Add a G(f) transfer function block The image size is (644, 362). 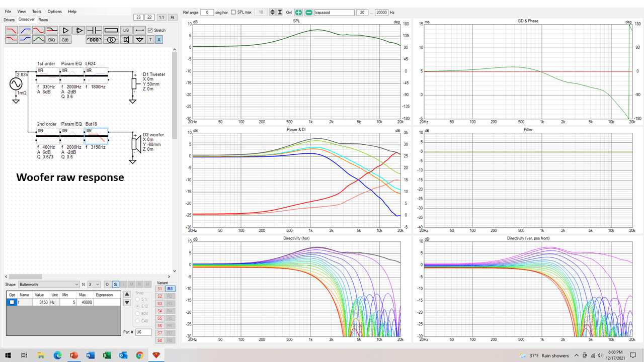click(x=65, y=39)
